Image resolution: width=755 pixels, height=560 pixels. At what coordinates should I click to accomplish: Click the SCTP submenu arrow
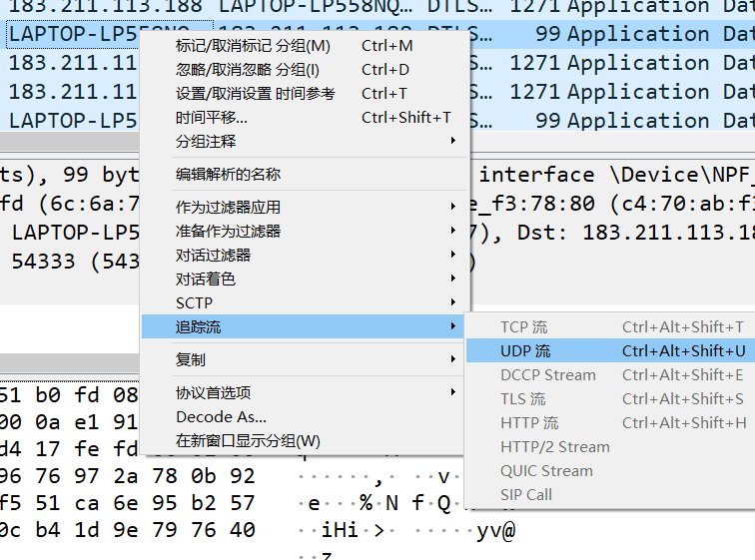[x=453, y=302]
